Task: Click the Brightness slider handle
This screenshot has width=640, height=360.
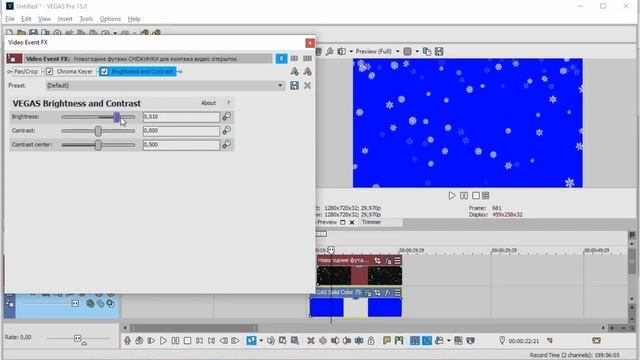Action: click(x=117, y=118)
